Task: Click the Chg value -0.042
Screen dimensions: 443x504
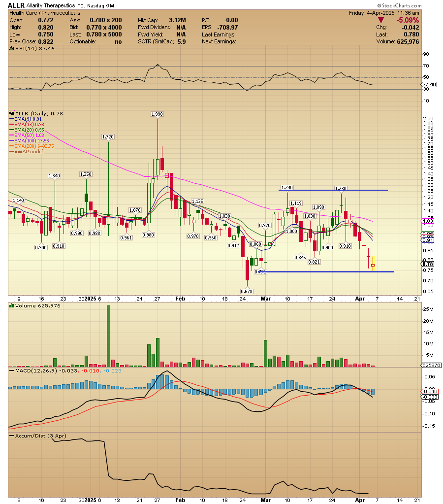Action: click(411, 28)
